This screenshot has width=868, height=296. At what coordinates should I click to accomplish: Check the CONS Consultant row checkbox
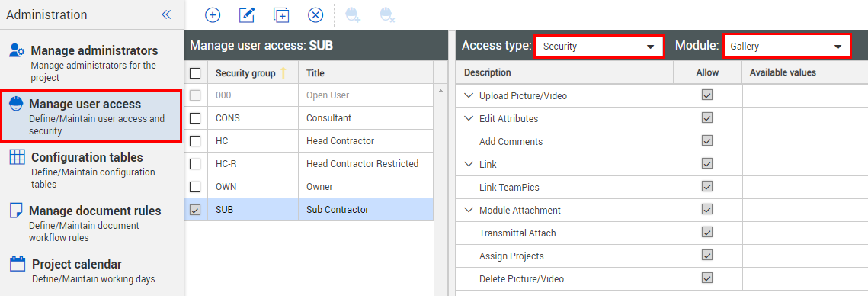coord(195,118)
